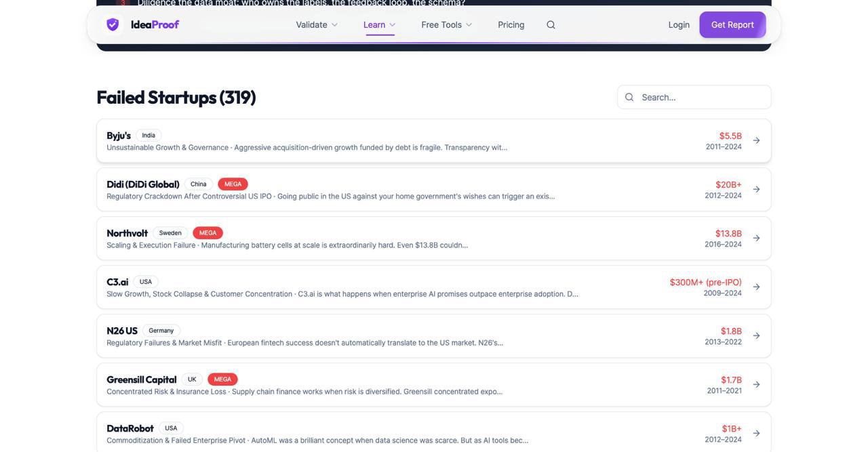This screenshot has height=452, width=868.
Task: Click the arrow icon on Didi (DiDi Global) row
Action: [756, 190]
